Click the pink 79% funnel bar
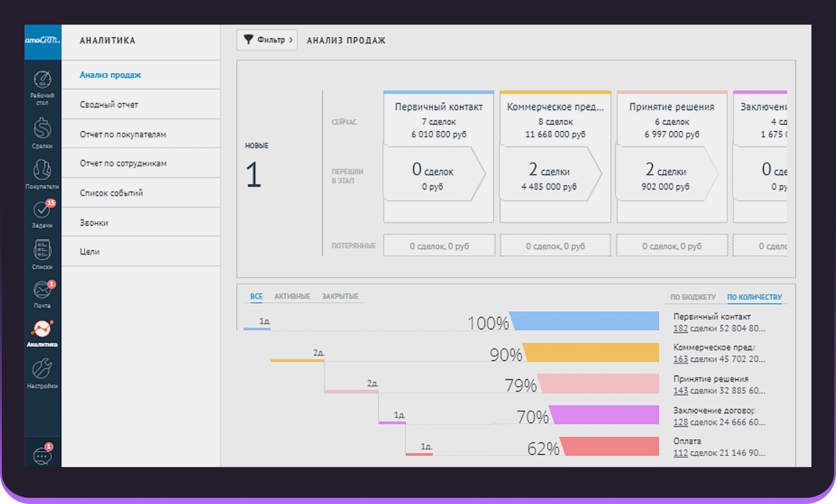The height and width of the screenshot is (504, 836). [598, 384]
